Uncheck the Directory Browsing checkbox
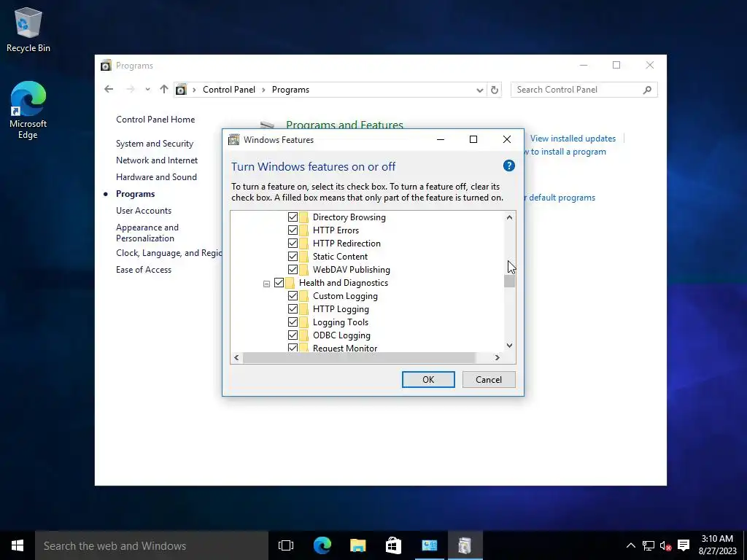This screenshot has height=560, width=747. [x=293, y=217]
